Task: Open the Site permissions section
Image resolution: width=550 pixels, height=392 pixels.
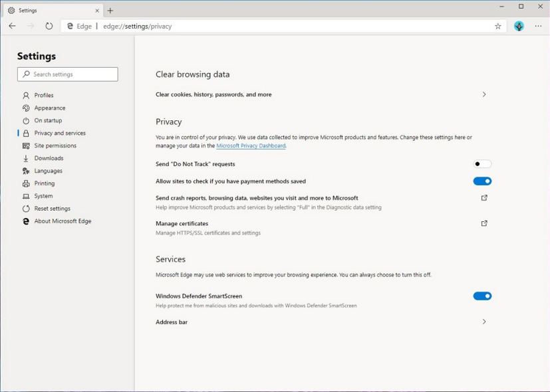Action: point(55,146)
